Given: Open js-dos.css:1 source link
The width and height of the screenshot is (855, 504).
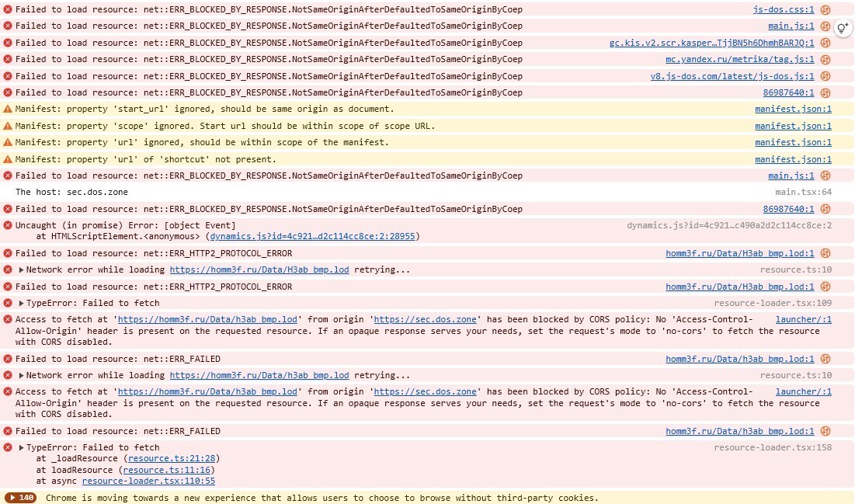Looking at the screenshot, I should 783,9.
